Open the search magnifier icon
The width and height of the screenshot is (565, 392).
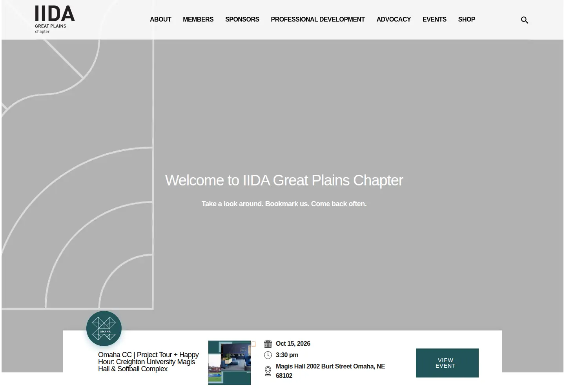(524, 20)
